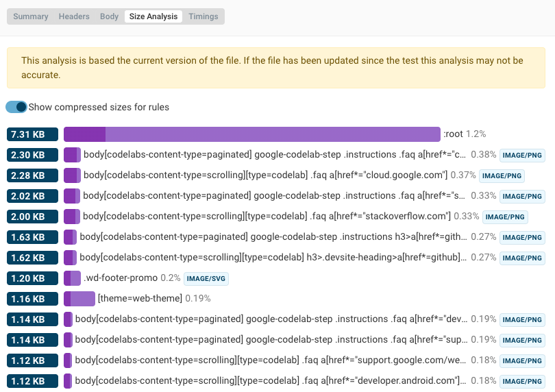555x392 pixels.
Task: Click the :root rule size bar
Action: pyautogui.click(x=252, y=134)
